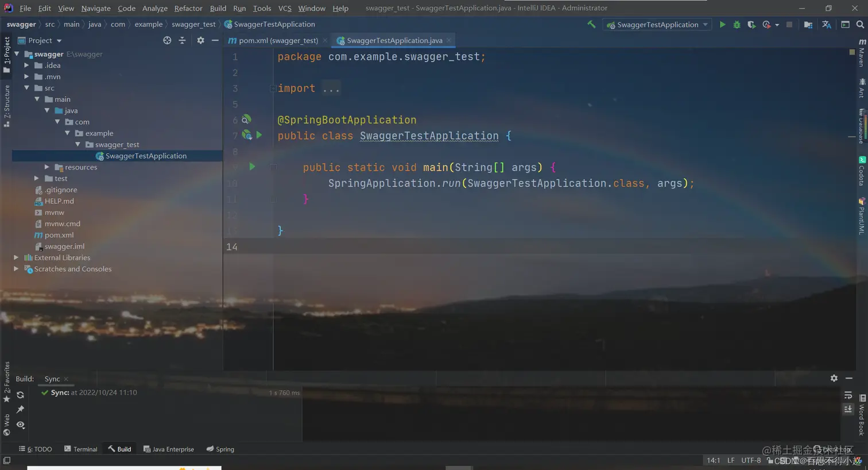Expand the resources folder

coord(47,167)
